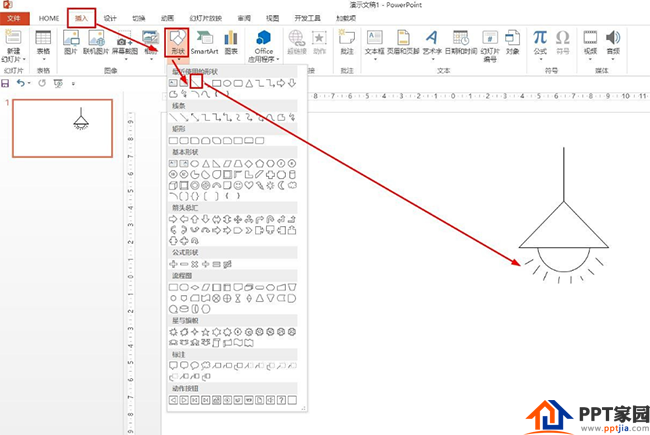Switch to the Insert ribbon tab
The width and height of the screenshot is (650, 435).
coord(81,18)
